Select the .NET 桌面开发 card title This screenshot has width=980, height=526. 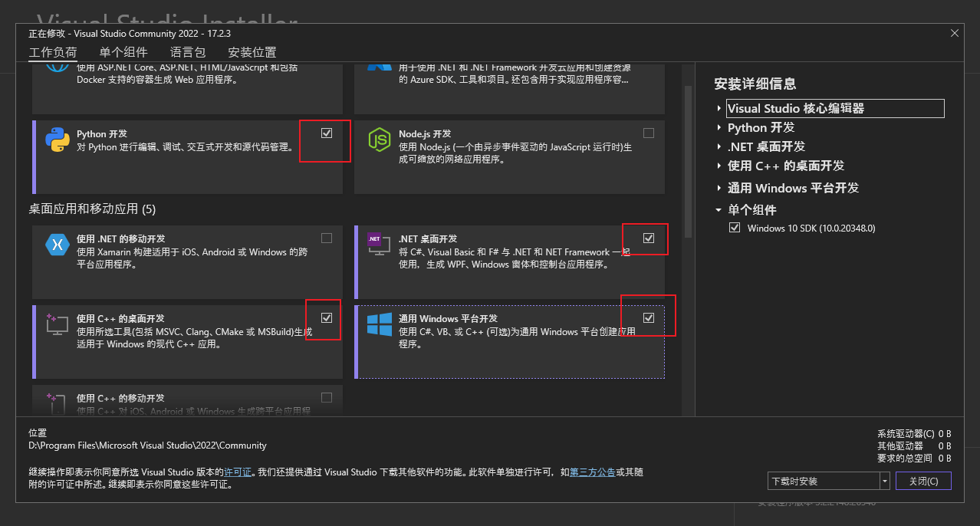coord(428,239)
